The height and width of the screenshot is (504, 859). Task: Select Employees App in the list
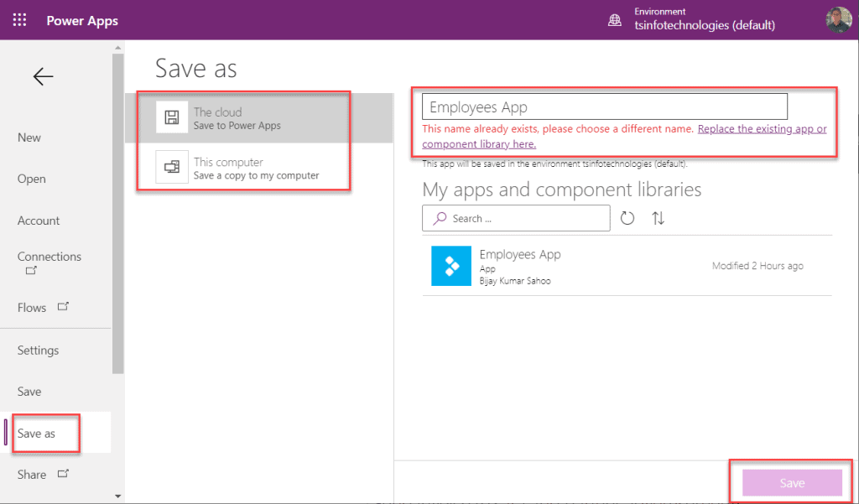(x=627, y=266)
